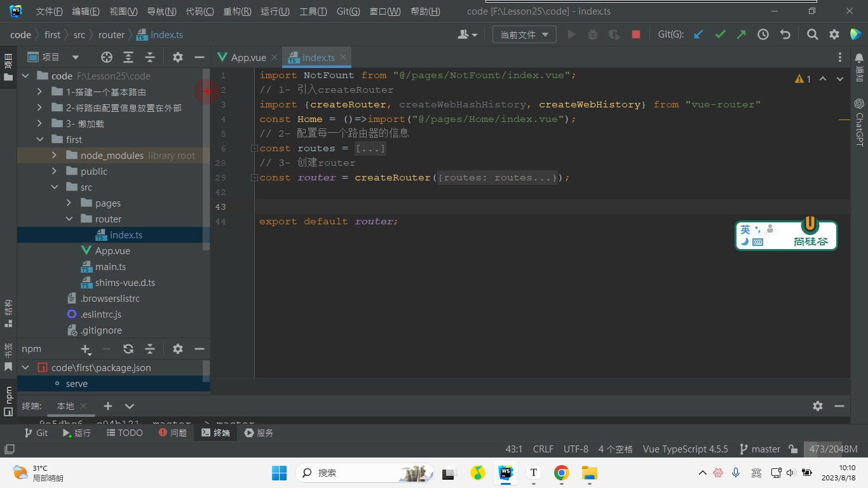The image size is (868, 488).
Task: Collapse all in project panel
Action: point(150,57)
